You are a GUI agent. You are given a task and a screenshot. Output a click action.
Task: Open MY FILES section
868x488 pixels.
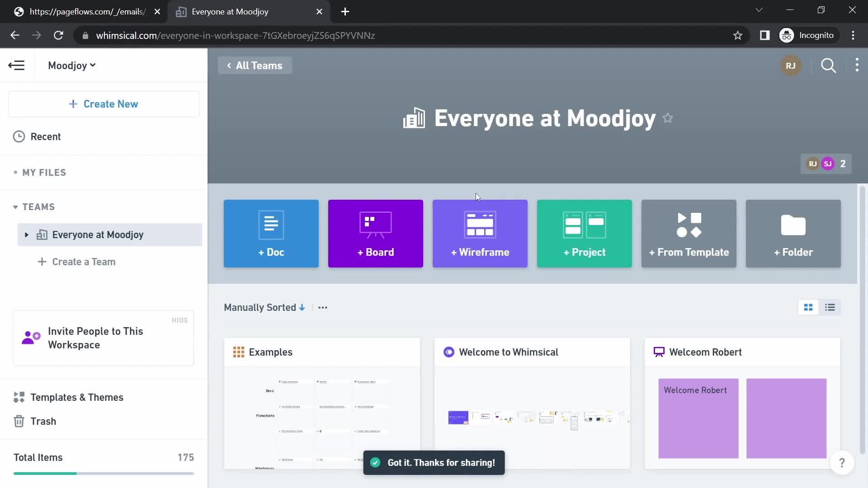tap(43, 172)
